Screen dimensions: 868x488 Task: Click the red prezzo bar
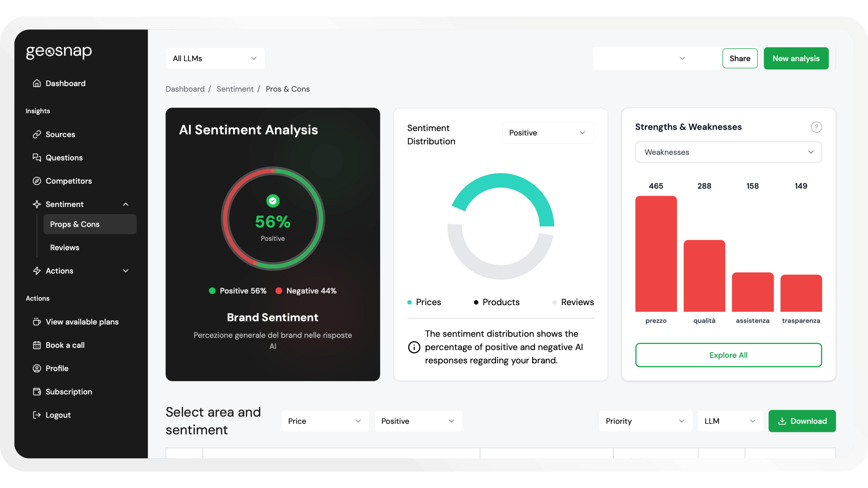(656, 254)
